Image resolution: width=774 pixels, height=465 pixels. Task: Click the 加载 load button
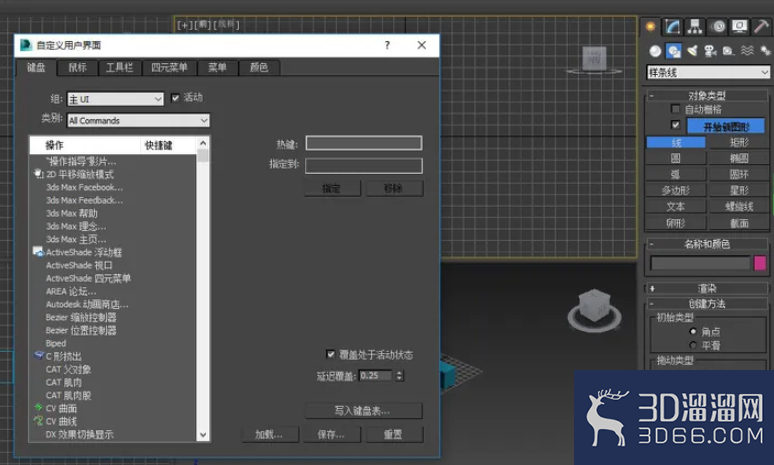click(x=270, y=434)
